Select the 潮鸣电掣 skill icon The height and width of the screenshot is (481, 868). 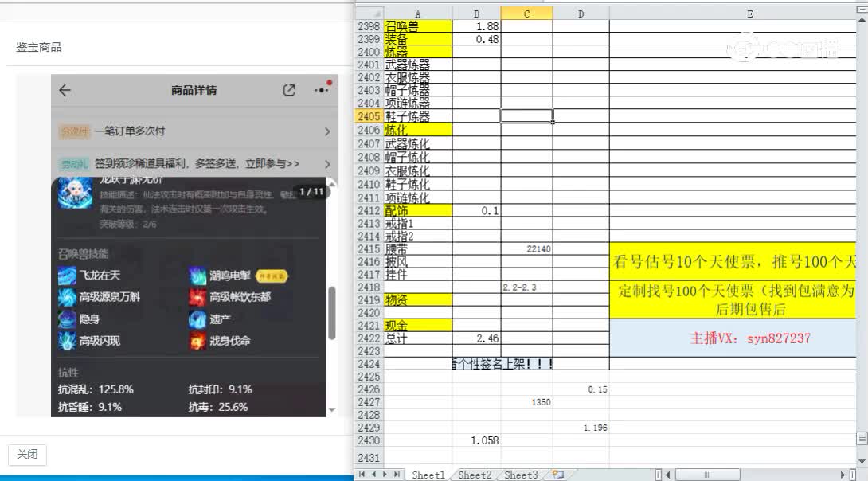point(197,276)
